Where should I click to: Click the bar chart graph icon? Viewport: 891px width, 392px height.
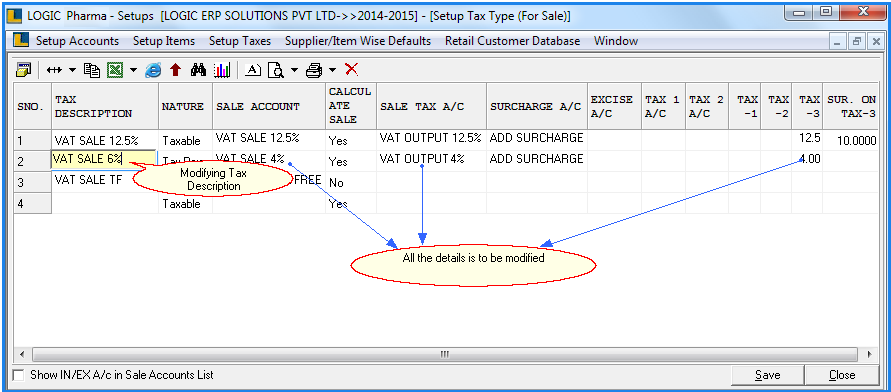click(222, 70)
